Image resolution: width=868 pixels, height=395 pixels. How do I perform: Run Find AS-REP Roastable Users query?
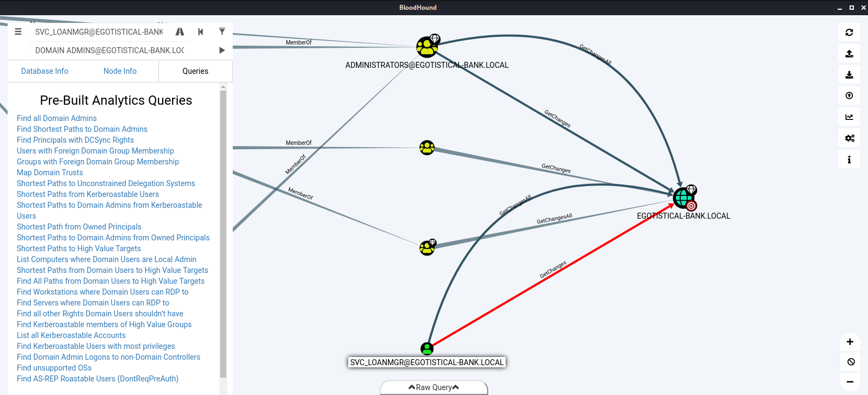[98, 379]
